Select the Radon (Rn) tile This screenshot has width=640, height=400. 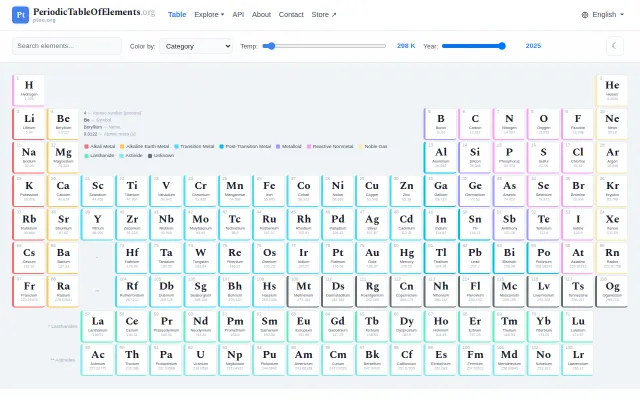coord(612,258)
